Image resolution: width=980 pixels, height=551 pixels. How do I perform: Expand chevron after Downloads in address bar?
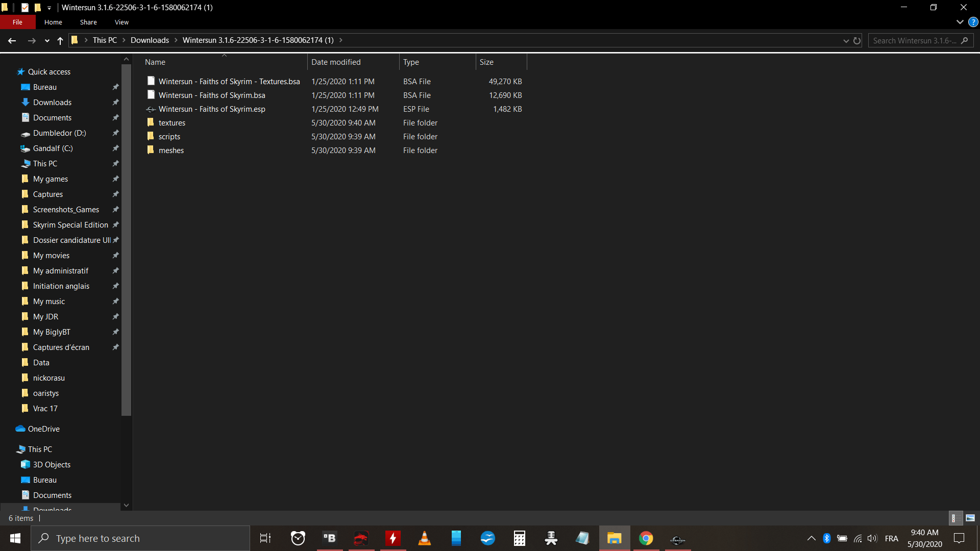[176, 40]
